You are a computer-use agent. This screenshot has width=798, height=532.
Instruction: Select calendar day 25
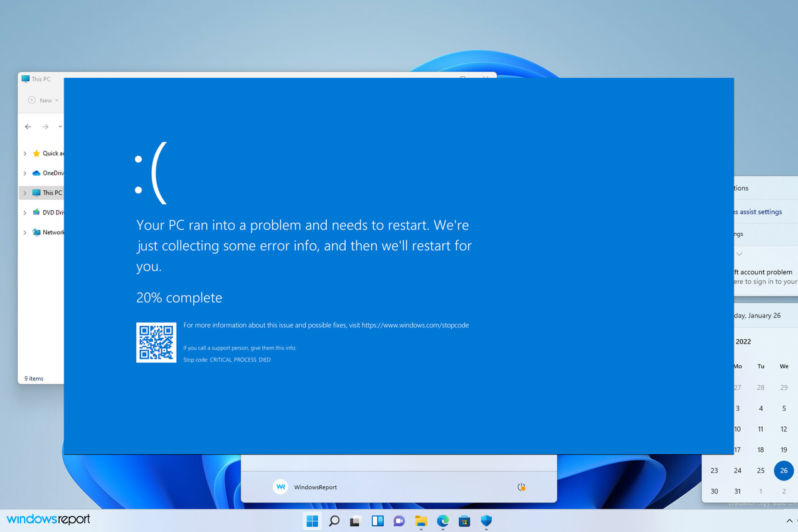point(761,470)
